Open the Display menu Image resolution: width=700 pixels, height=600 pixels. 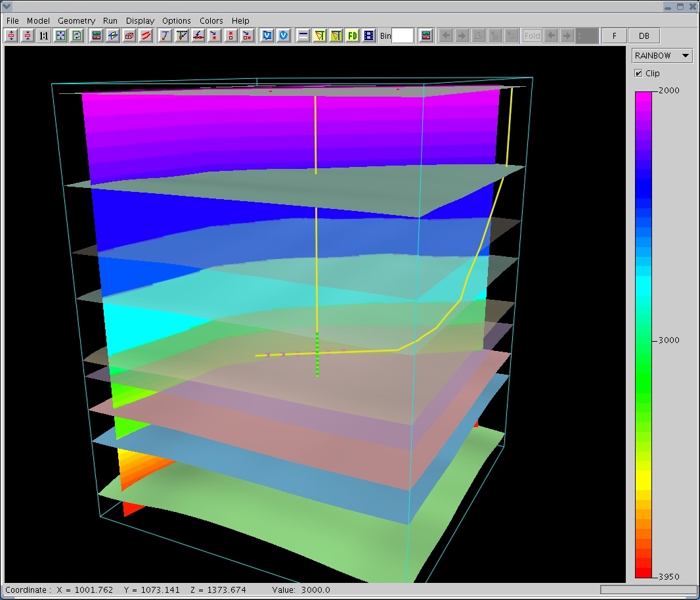(x=140, y=21)
